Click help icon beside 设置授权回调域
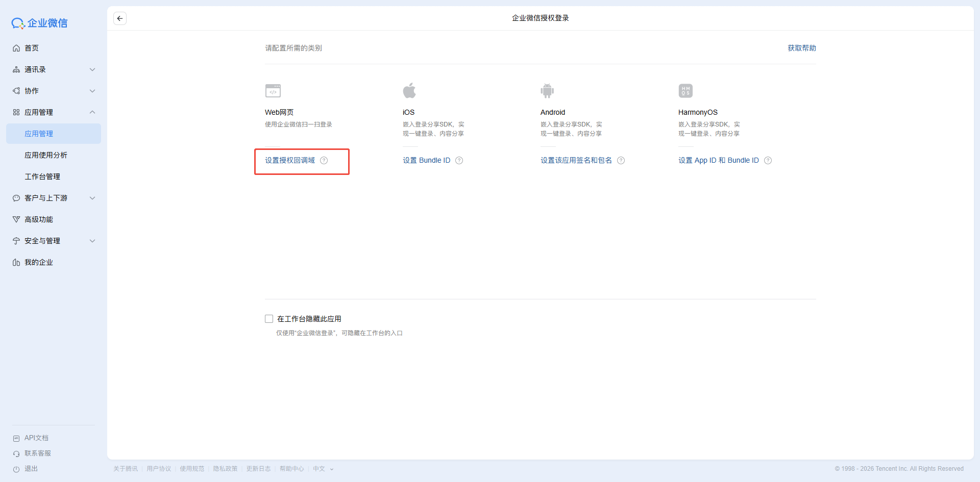The width and height of the screenshot is (980, 482). pos(324,160)
